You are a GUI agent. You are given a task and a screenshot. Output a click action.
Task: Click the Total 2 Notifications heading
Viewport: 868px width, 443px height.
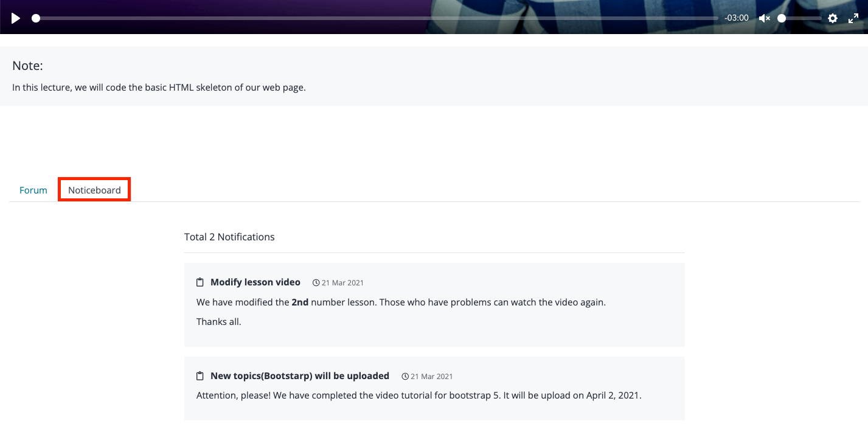[229, 237]
